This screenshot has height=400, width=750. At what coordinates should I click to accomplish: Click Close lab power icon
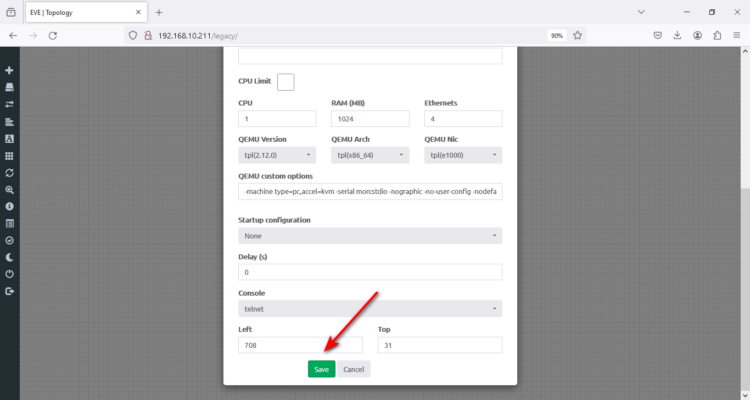(9, 274)
